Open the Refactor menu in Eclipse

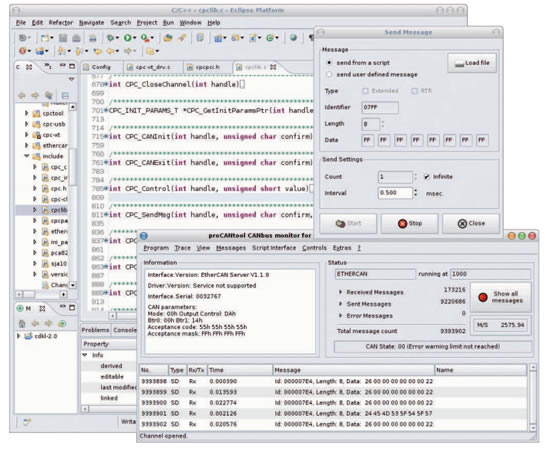(x=61, y=23)
